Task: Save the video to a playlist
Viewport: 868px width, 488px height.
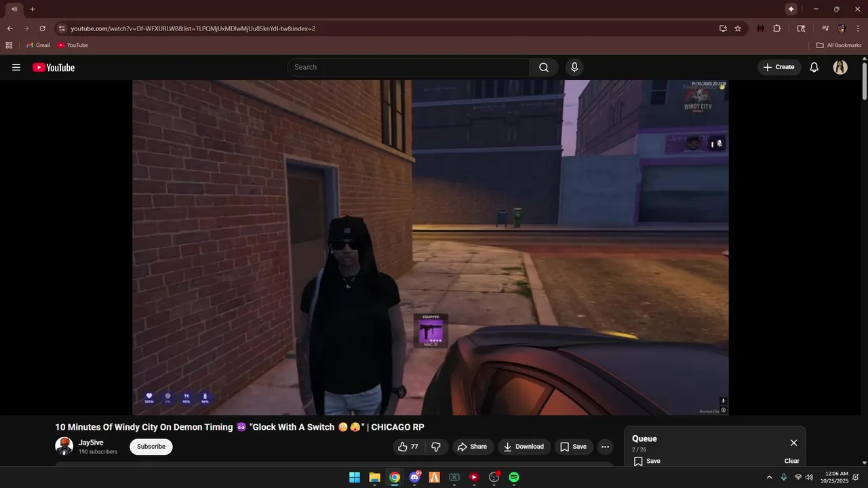Action: [574, 447]
